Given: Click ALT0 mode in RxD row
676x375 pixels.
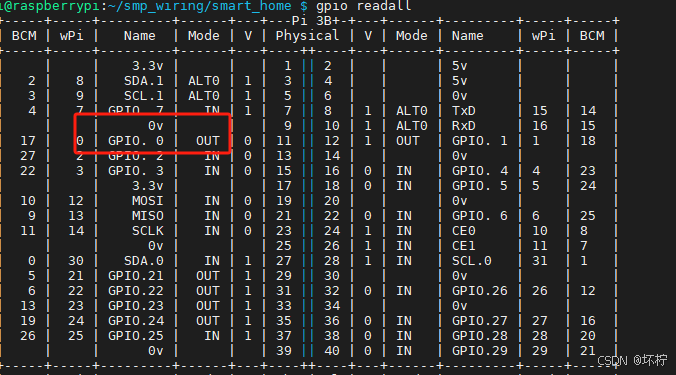Looking at the screenshot, I should click(x=411, y=126).
